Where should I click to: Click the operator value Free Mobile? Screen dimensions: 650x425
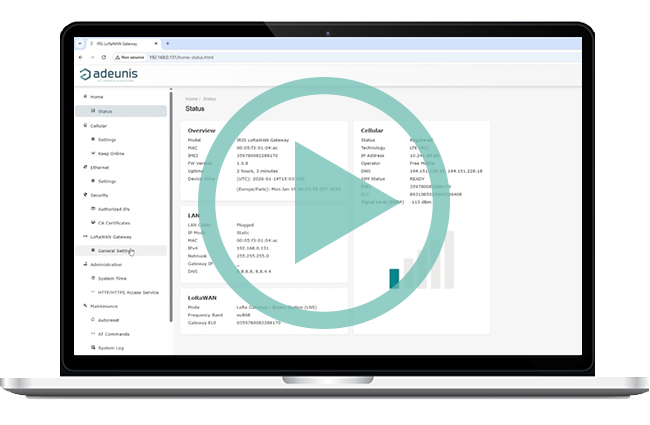(422, 163)
